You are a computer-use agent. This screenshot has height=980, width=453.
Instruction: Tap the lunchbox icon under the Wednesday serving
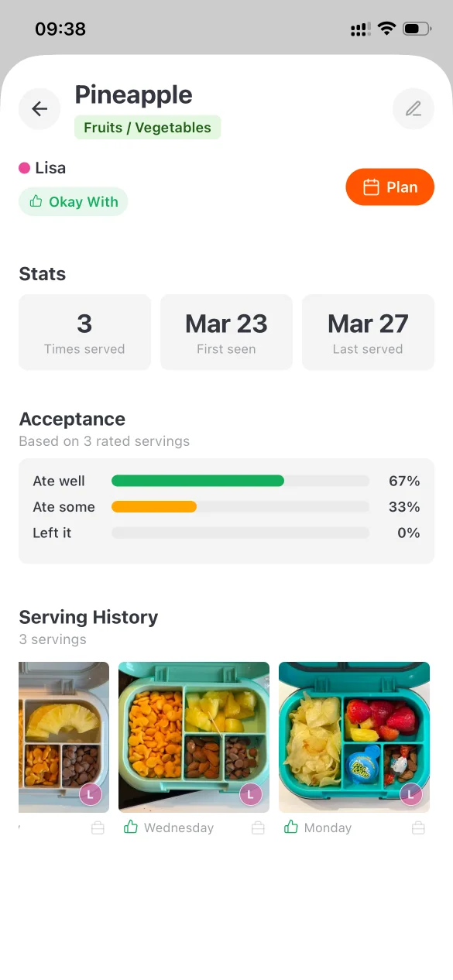point(258,827)
